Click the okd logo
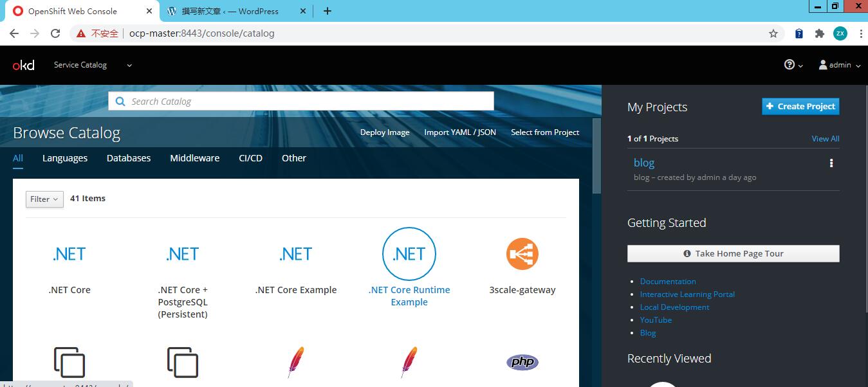The image size is (868, 387). point(24,65)
